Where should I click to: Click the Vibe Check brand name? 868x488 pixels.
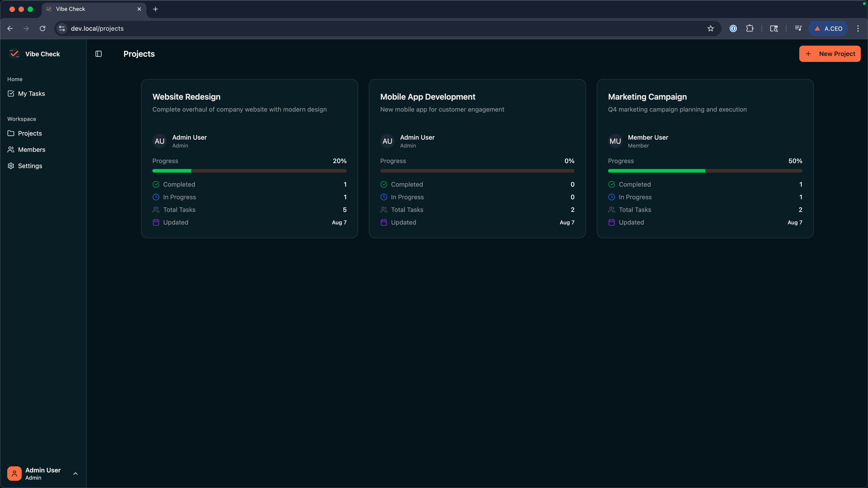[42, 54]
